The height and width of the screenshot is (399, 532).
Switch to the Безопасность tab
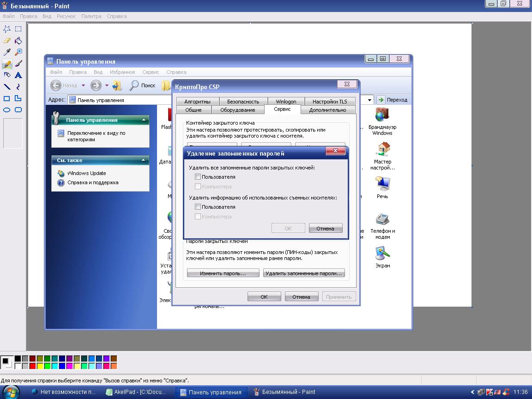pos(243,102)
